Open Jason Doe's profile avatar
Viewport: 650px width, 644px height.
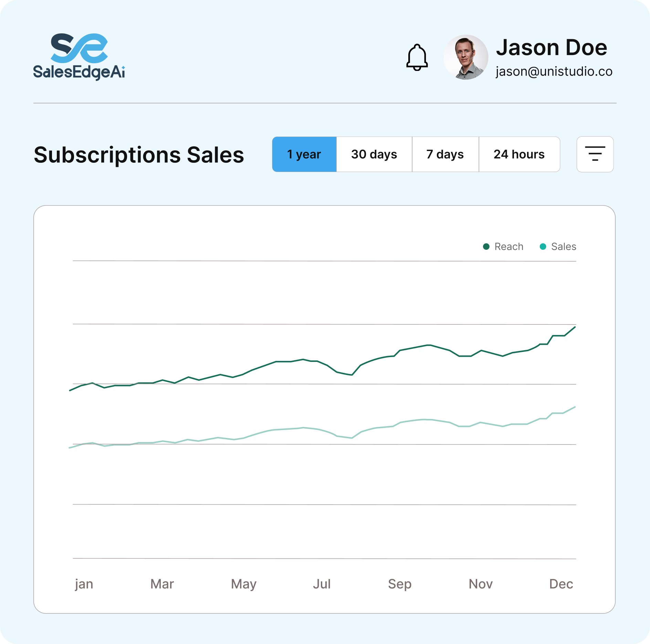pos(465,57)
